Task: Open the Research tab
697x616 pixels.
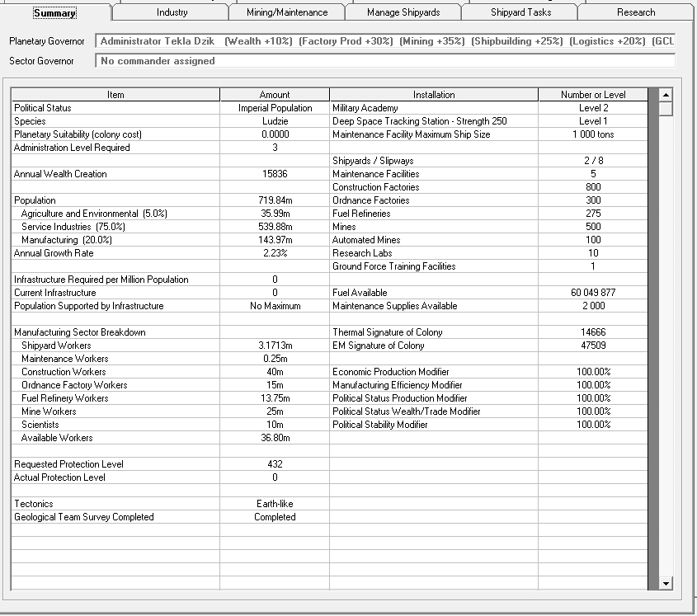Action: pos(636,12)
